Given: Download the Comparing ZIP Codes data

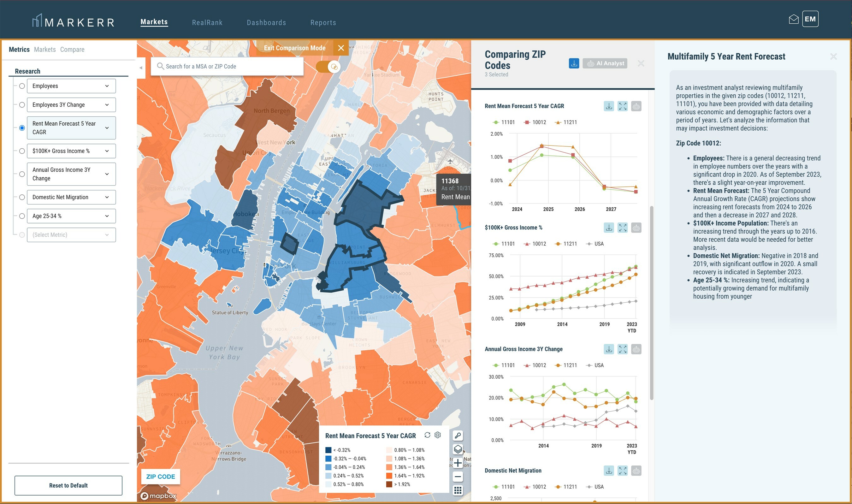Looking at the screenshot, I should coord(574,63).
